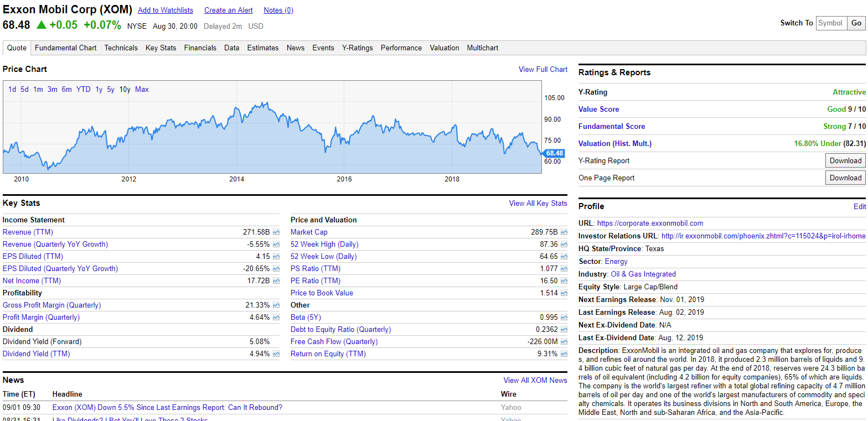This screenshot has height=421, width=868.
Task: Open chart icon for Free Cash Flow
Action: (x=564, y=342)
